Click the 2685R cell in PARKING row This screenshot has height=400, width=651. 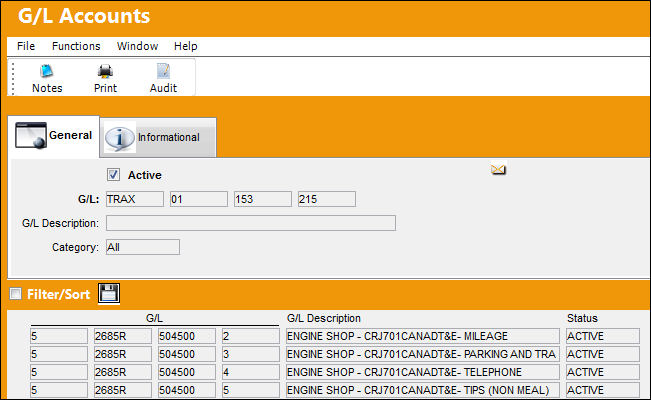click(x=123, y=354)
